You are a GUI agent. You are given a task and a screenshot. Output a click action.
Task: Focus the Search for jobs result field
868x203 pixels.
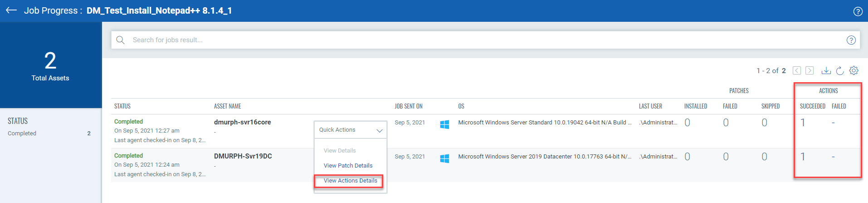(485, 40)
